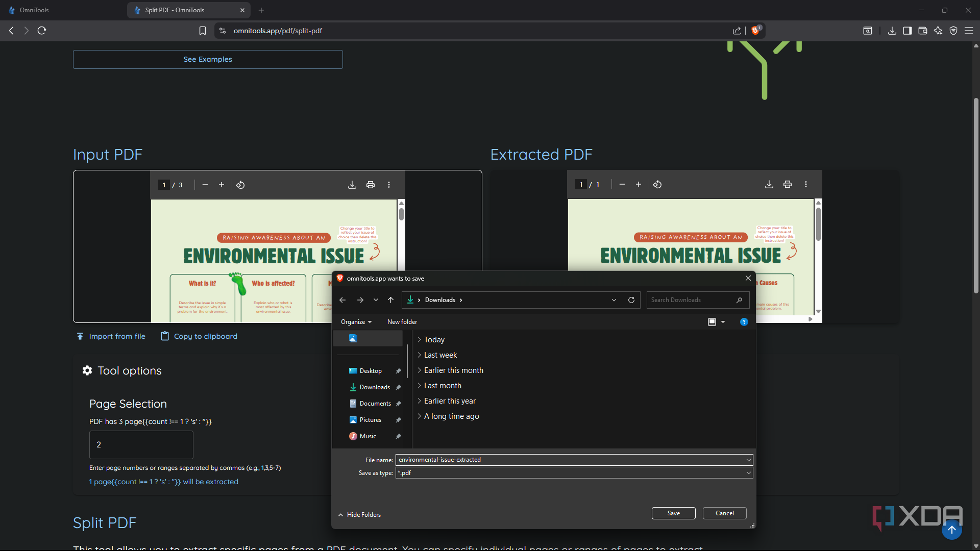Expand the Last week file group
This screenshot has height=551, width=980.
(x=419, y=355)
